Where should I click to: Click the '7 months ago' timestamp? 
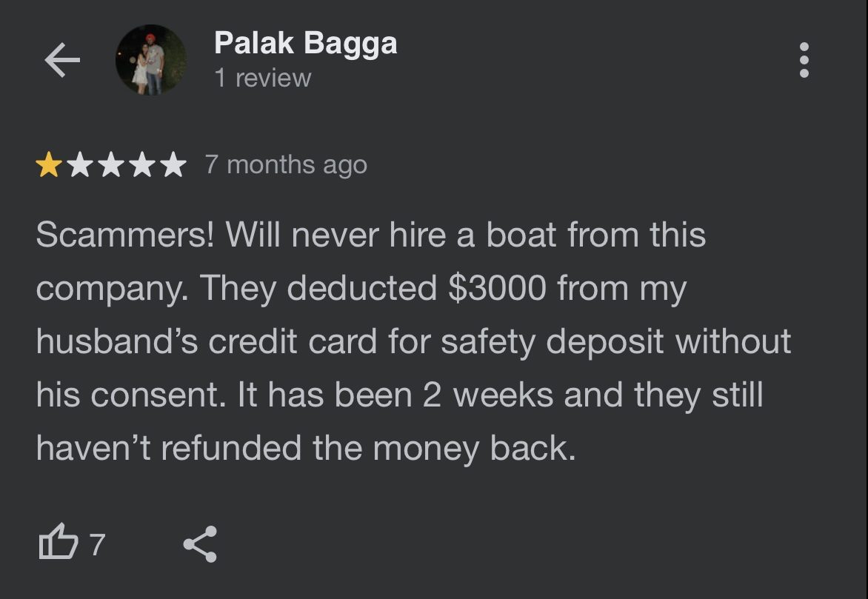[x=286, y=165]
